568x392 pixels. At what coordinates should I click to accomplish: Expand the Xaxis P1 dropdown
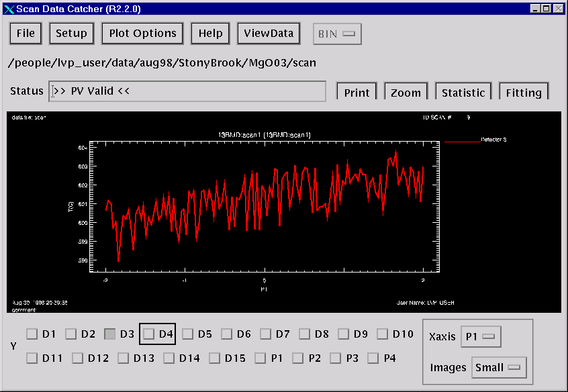481,337
